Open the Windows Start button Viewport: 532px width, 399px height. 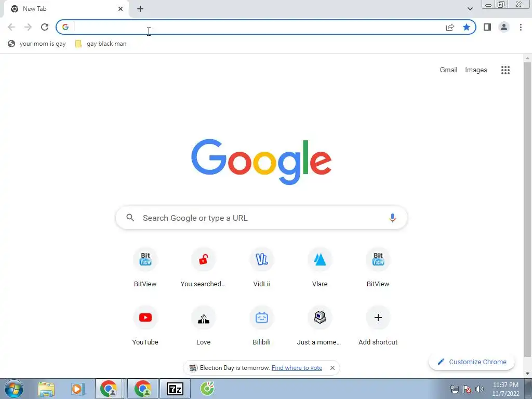point(14,389)
